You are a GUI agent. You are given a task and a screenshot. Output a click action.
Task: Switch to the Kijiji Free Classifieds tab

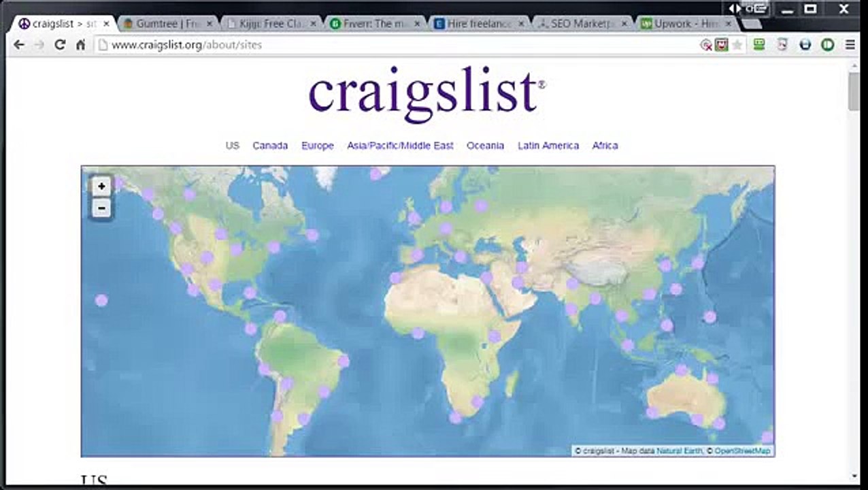pyautogui.click(x=271, y=24)
